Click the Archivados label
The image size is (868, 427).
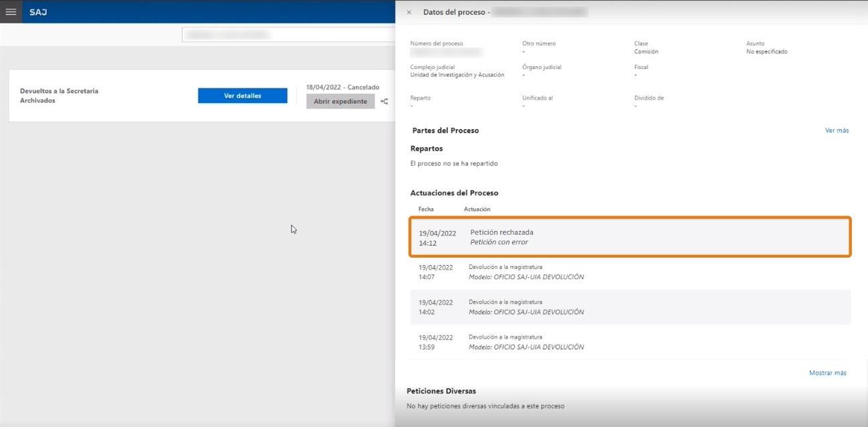tap(37, 100)
